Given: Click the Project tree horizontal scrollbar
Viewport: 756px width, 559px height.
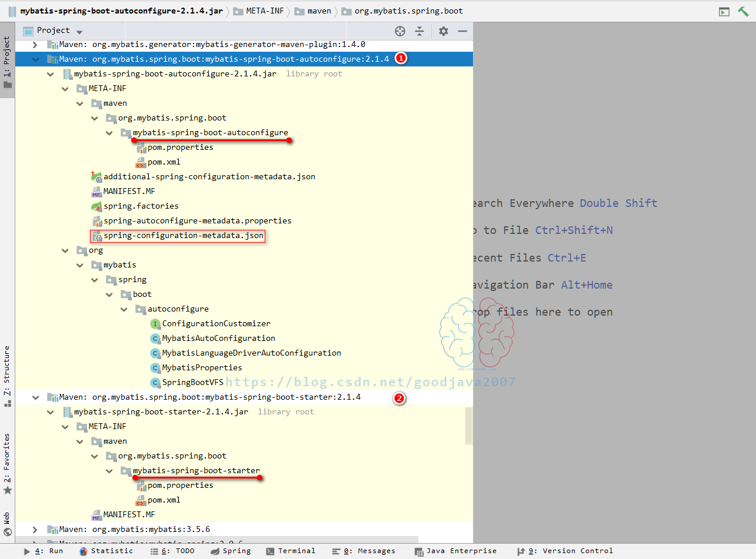Looking at the screenshot, I should [217, 540].
